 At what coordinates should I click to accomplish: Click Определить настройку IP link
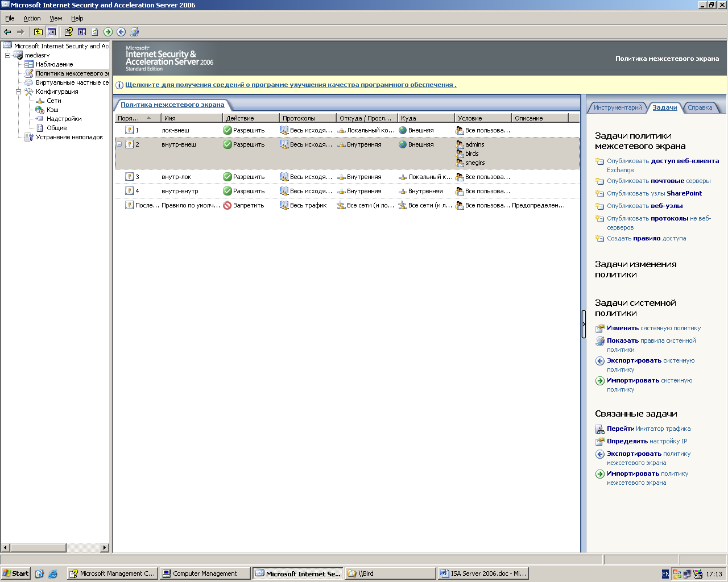647,442
